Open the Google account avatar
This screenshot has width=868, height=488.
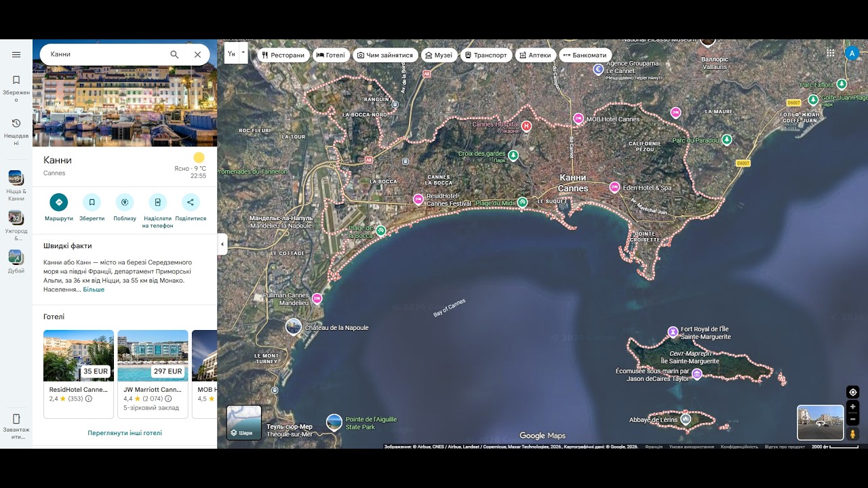pyautogui.click(x=852, y=53)
